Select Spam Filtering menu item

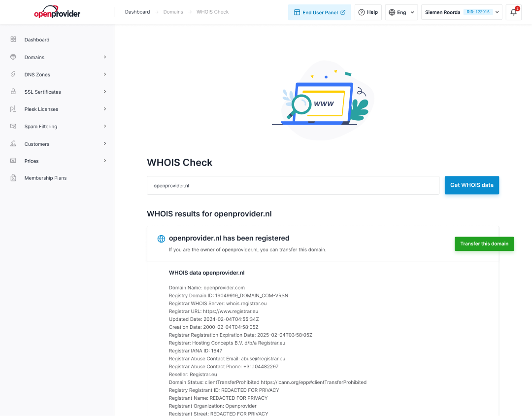pyautogui.click(x=41, y=126)
